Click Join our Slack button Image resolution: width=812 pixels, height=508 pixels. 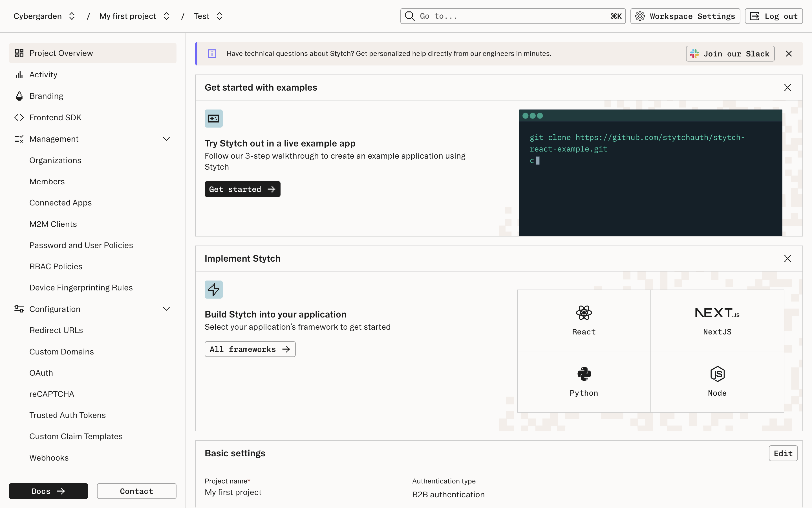(x=730, y=54)
